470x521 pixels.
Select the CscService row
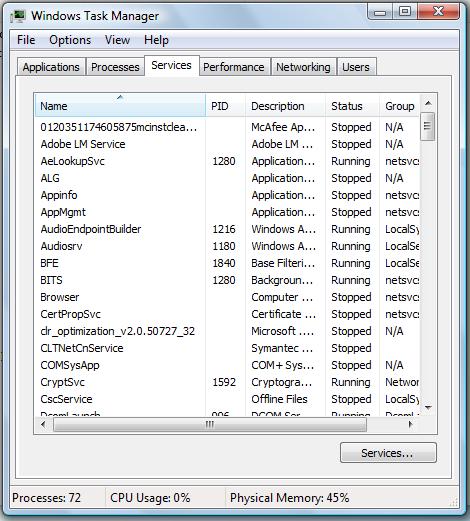coord(227,399)
